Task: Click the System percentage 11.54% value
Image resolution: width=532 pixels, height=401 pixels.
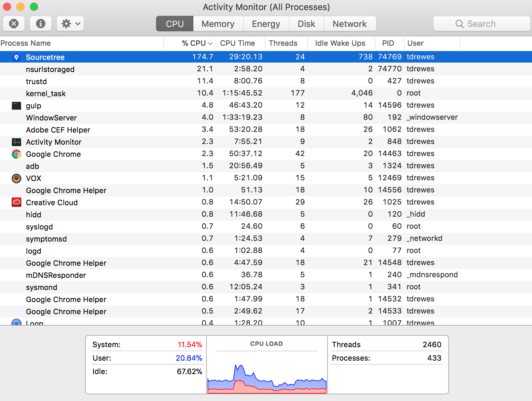Action: pyautogui.click(x=190, y=344)
